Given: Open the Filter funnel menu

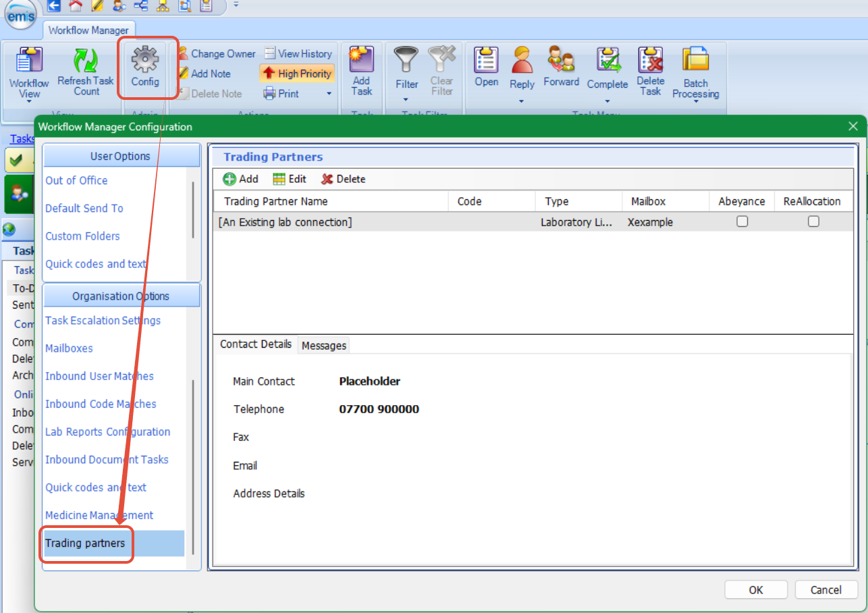Looking at the screenshot, I should point(407,73).
